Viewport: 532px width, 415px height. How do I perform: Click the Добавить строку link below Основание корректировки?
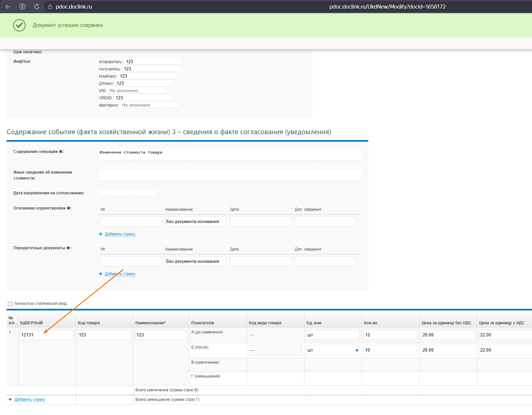tap(120, 234)
